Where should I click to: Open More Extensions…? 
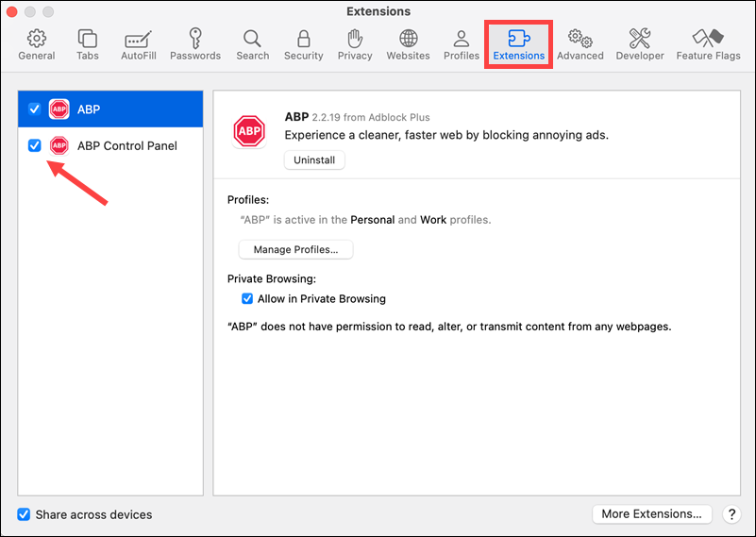pos(652,513)
